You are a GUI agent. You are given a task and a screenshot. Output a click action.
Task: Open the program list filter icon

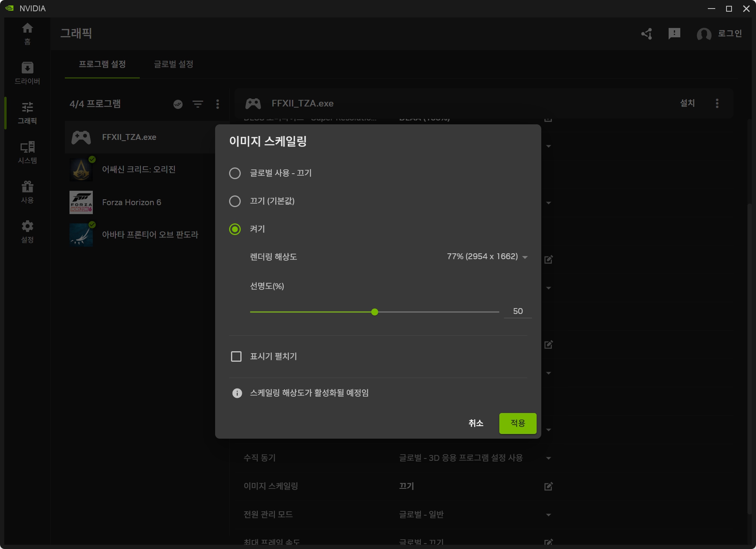coord(198,104)
